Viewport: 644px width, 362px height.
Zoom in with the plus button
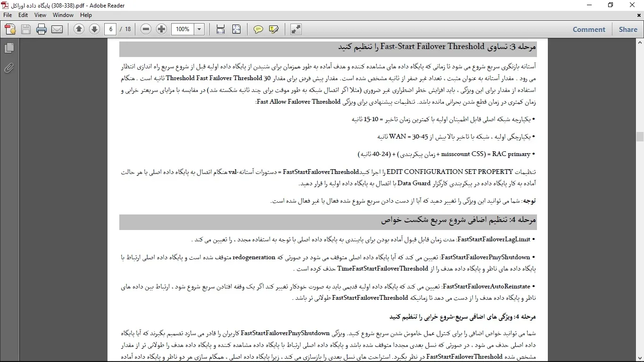click(161, 29)
